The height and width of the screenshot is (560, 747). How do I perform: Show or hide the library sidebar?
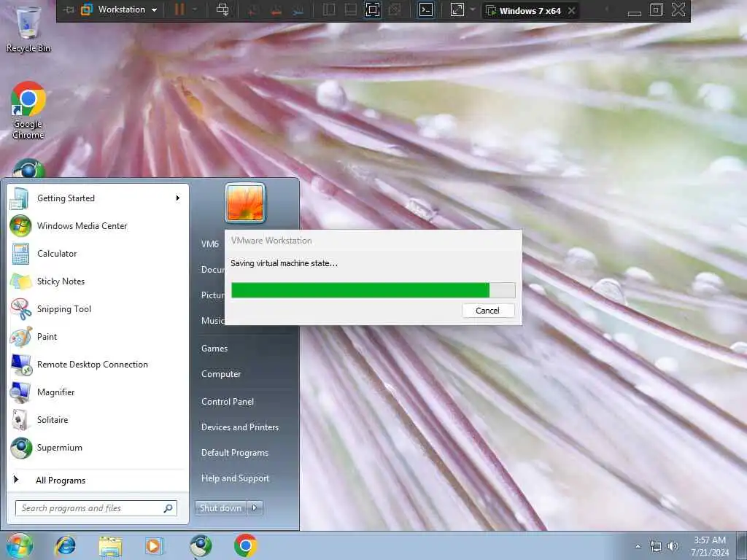(329, 10)
